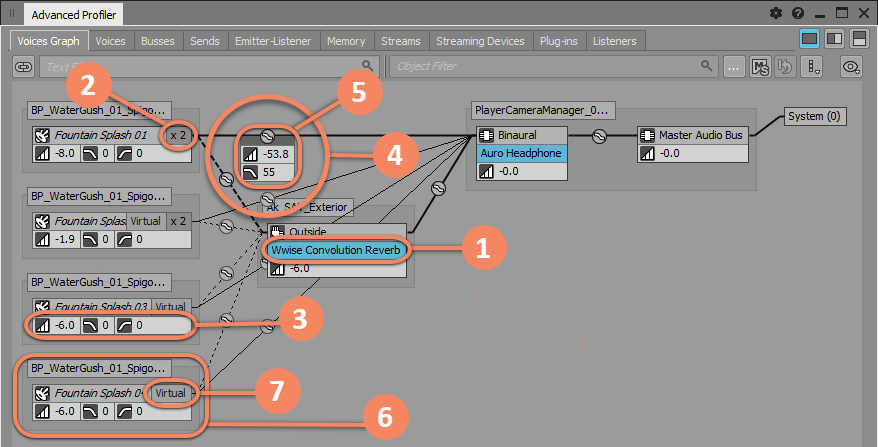This screenshot has width=878, height=447.
Task: Switch to the split two-panel layout
Action: 833,39
